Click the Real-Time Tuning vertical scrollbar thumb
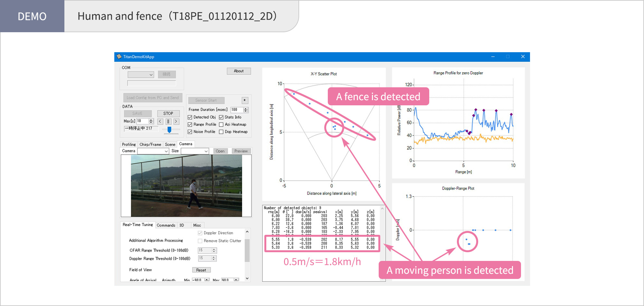The image size is (644, 306). 247,251
